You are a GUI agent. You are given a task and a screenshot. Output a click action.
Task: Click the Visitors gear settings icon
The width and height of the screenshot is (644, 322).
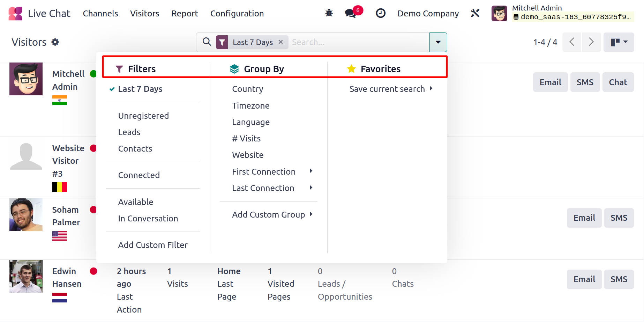pyautogui.click(x=55, y=42)
